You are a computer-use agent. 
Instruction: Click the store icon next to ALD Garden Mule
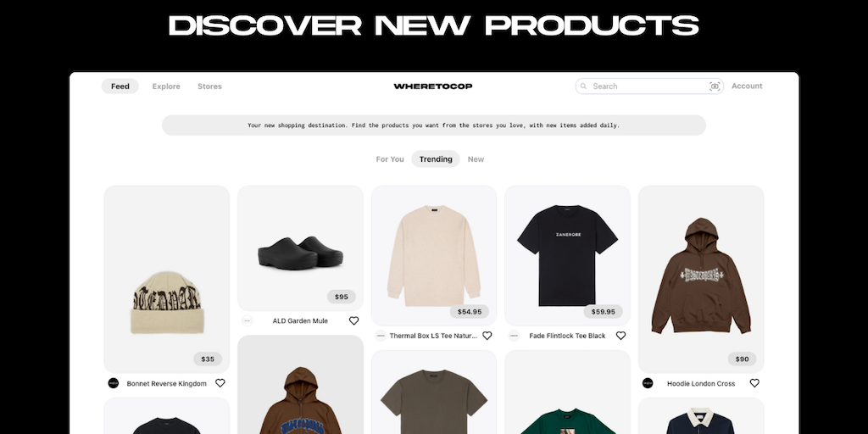click(247, 321)
